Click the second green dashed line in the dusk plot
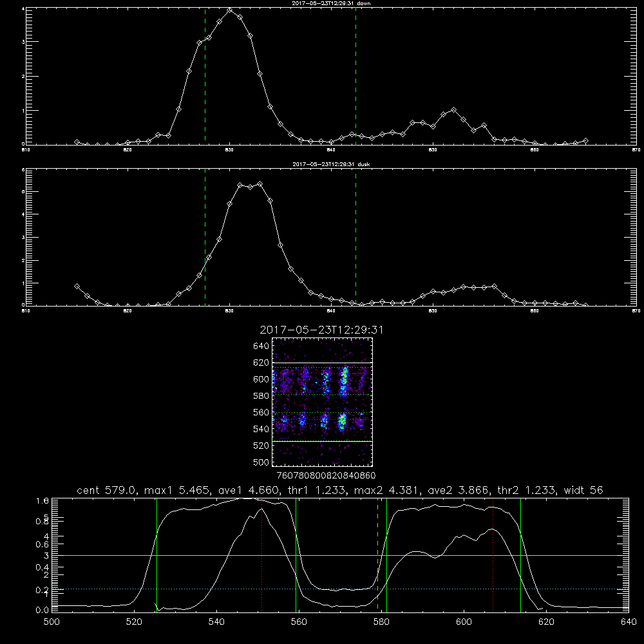Viewport: 644px width, 644px height. pyautogui.click(x=355, y=238)
